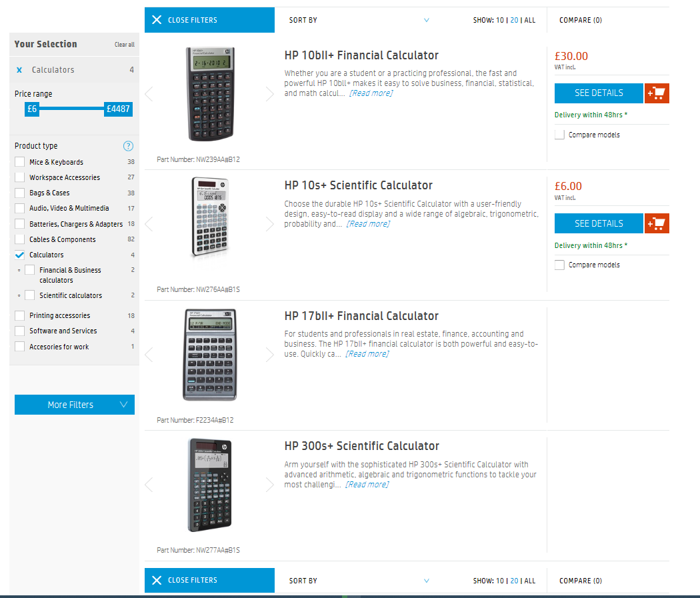Add HP 10bII+ calculator to cart

657,93
